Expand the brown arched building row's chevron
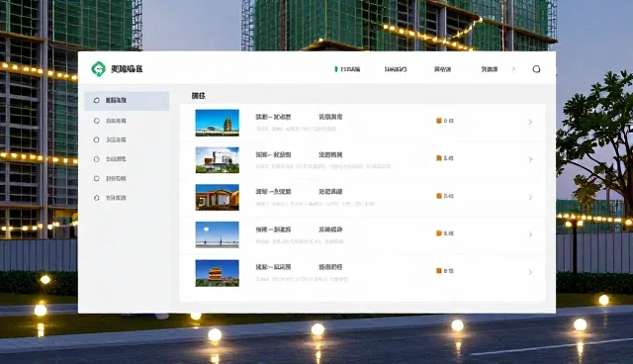The image size is (633, 364). [530, 197]
